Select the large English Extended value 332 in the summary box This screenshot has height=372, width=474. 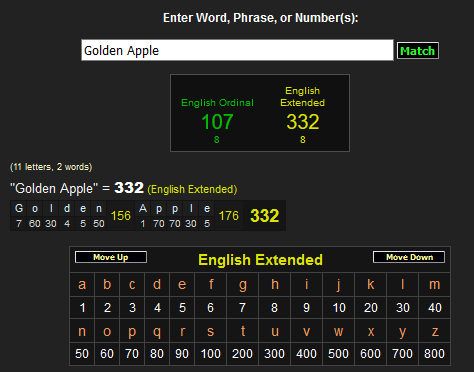click(x=303, y=122)
